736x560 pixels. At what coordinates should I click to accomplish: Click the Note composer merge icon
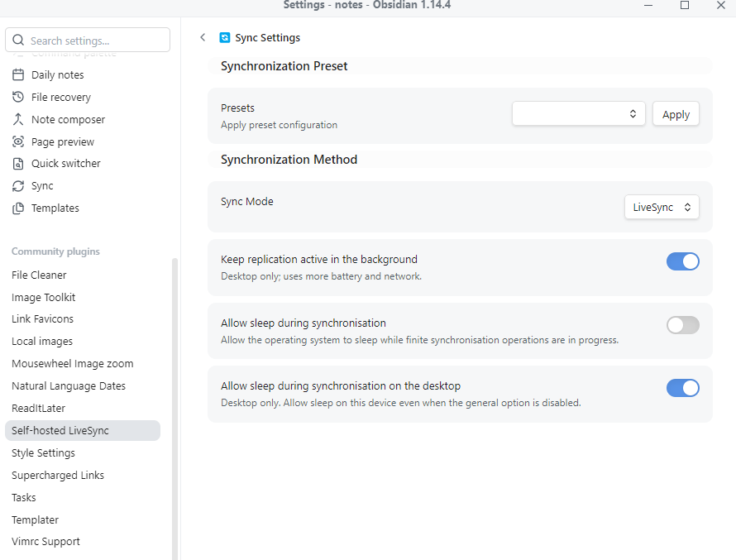(18, 119)
